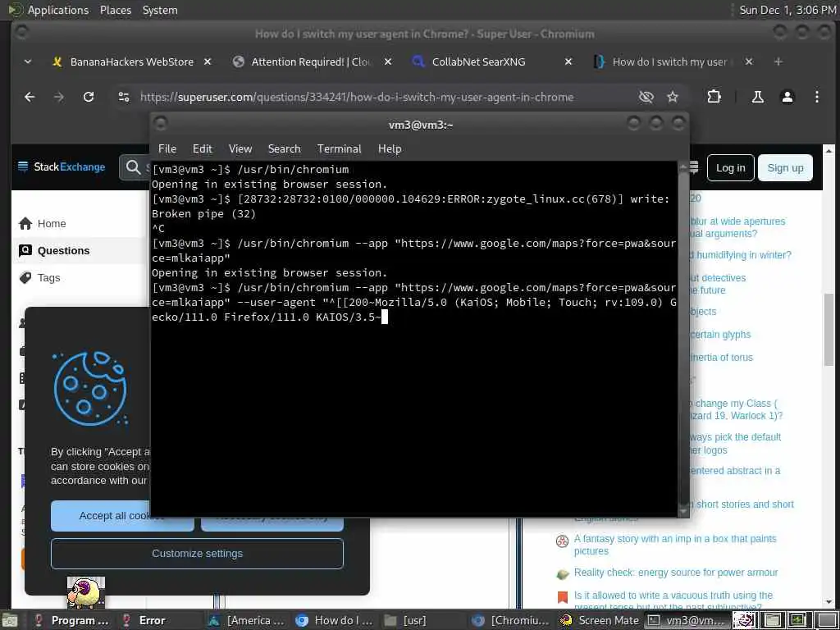Open the System menu in top panel

point(160,10)
